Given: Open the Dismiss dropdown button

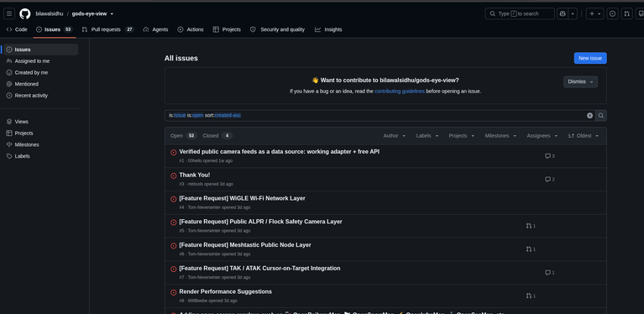Looking at the screenshot, I should tap(580, 81).
